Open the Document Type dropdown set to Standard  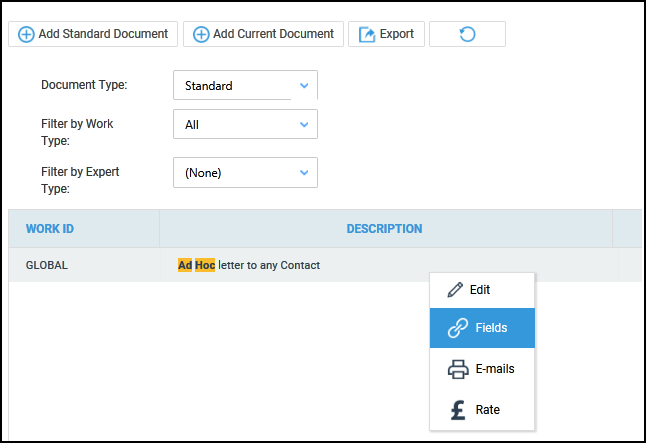[245, 86]
